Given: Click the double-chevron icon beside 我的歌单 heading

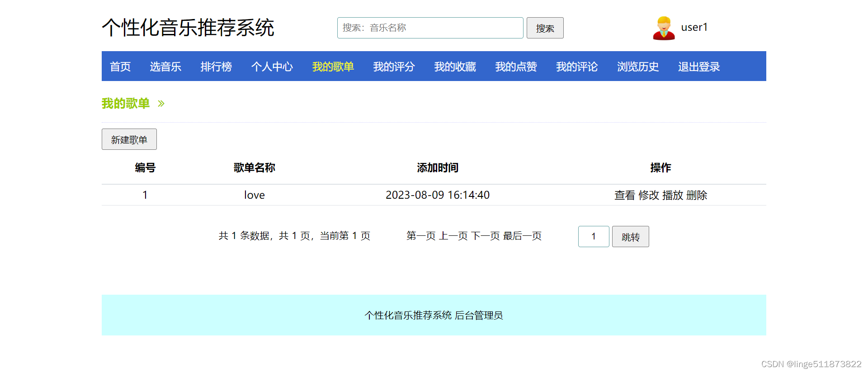Looking at the screenshot, I should pyautogui.click(x=161, y=104).
